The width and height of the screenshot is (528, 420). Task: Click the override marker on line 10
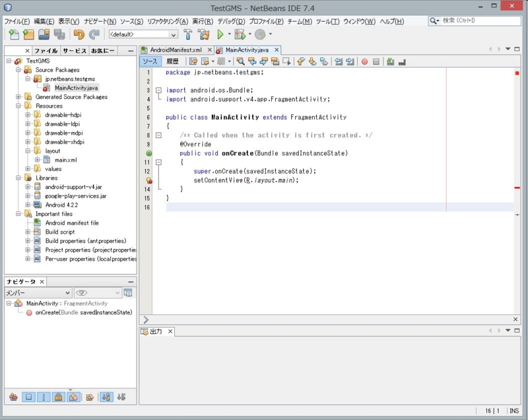click(x=149, y=153)
